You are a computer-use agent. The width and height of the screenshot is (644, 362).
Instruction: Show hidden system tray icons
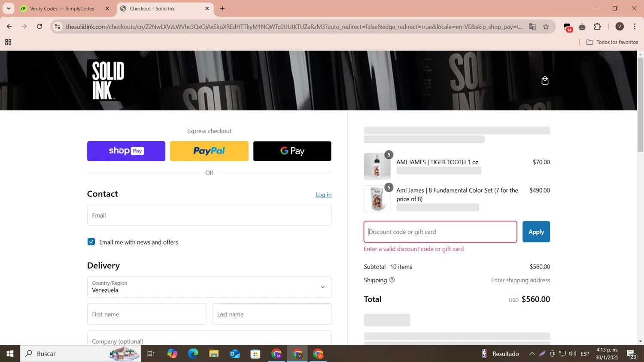click(x=532, y=354)
